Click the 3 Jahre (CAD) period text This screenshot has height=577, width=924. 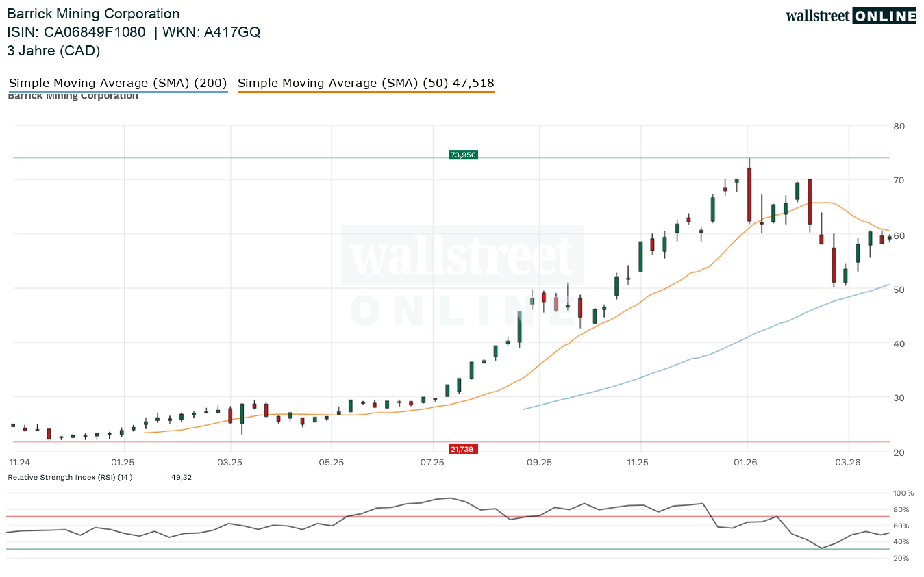[53, 51]
